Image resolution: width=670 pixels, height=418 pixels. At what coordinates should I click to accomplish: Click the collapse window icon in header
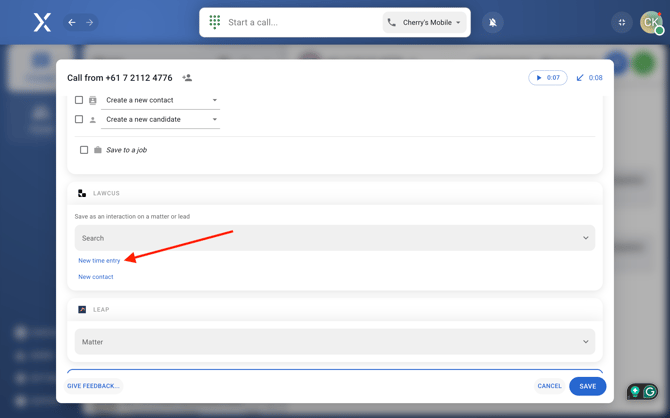click(x=622, y=22)
